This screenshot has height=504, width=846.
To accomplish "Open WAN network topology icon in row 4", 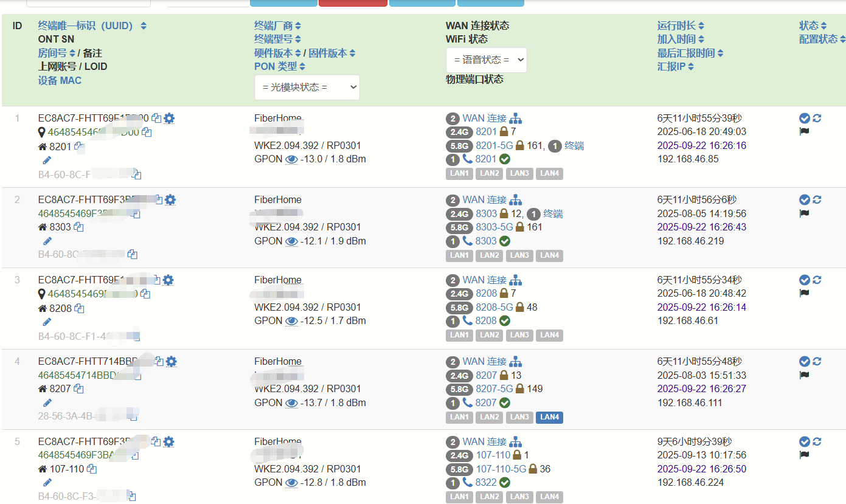I will (x=516, y=362).
